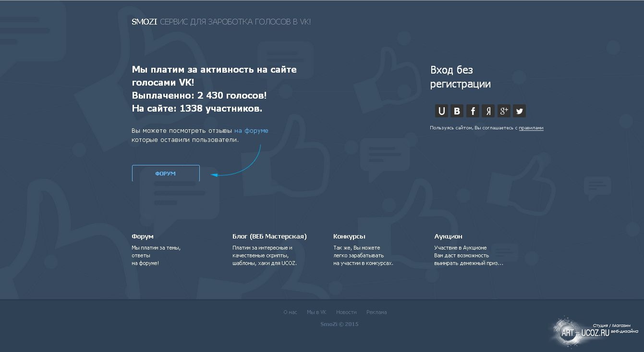Open 'Новости' in the footer
The height and width of the screenshot is (352, 644).
tap(346, 312)
